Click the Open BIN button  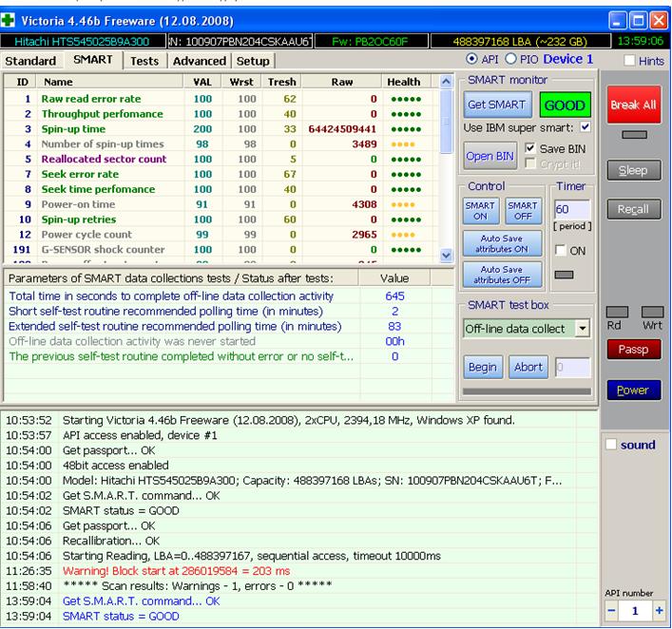pyautogui.click(x=490, y=156)
